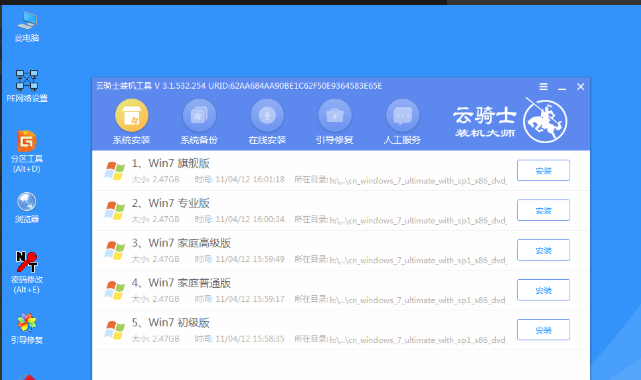Image resolution: width=641 pixels, height=380 pixels.
Task: Install Win7 家庭高级版 with 安装 button
Action: [543, 250]
